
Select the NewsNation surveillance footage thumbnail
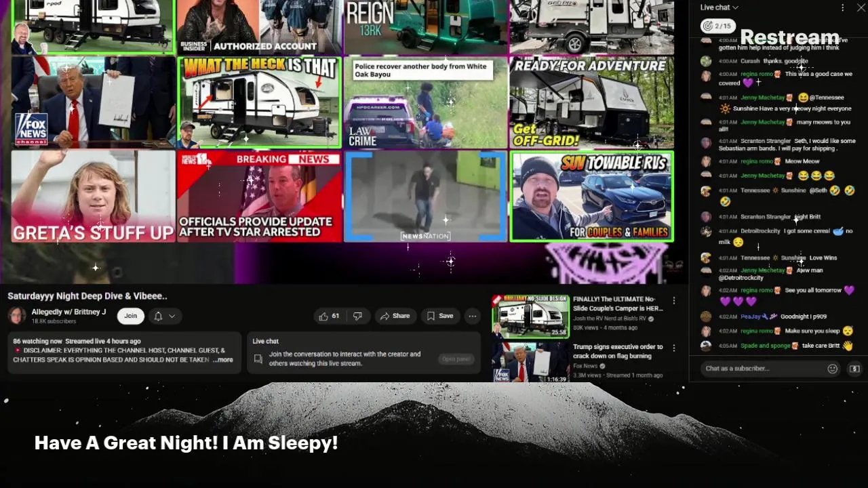[426, 196]
